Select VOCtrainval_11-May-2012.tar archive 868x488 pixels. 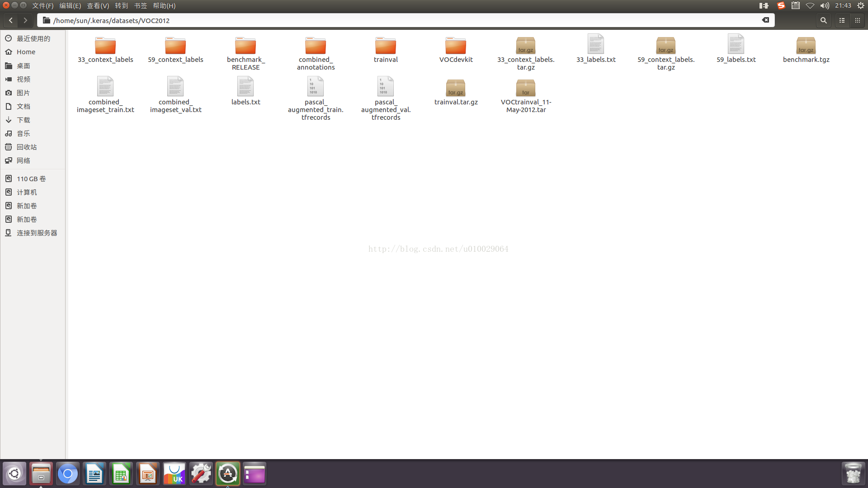[526, 96]
